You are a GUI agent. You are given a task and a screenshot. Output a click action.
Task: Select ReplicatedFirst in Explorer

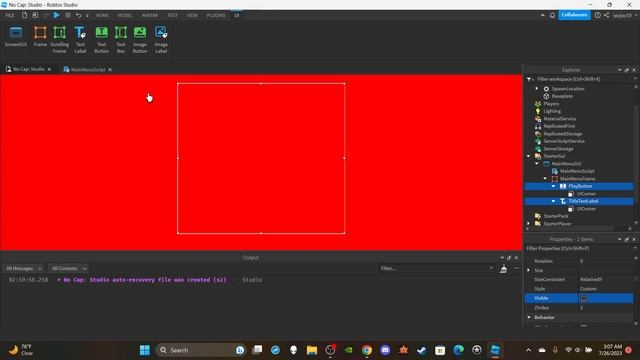click(x=559, y=126)
